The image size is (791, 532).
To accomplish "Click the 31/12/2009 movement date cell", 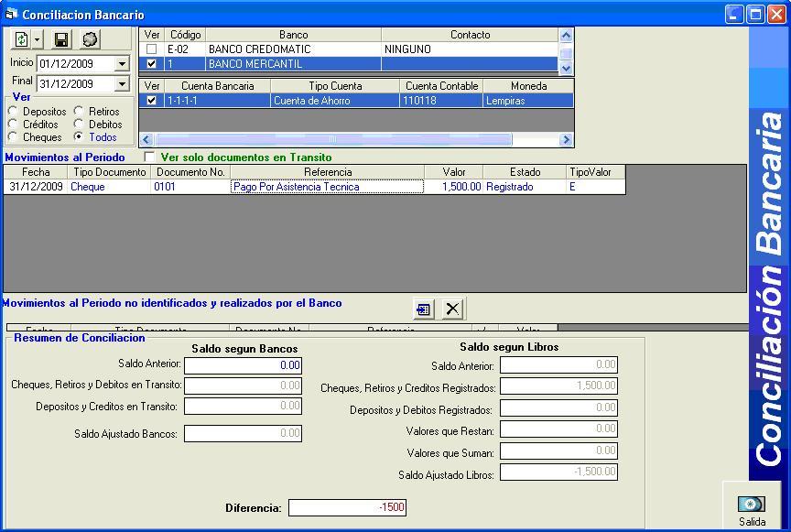I will pos(36,187).
